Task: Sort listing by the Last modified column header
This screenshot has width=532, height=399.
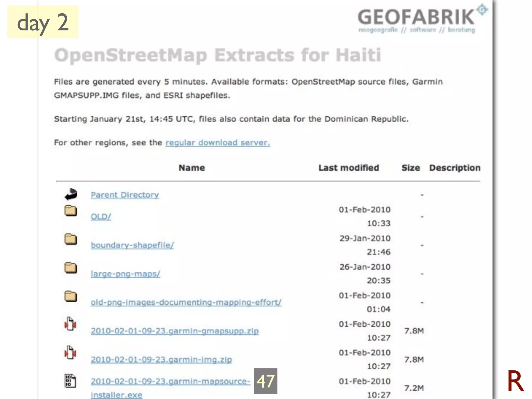Action: coord(349,168)
